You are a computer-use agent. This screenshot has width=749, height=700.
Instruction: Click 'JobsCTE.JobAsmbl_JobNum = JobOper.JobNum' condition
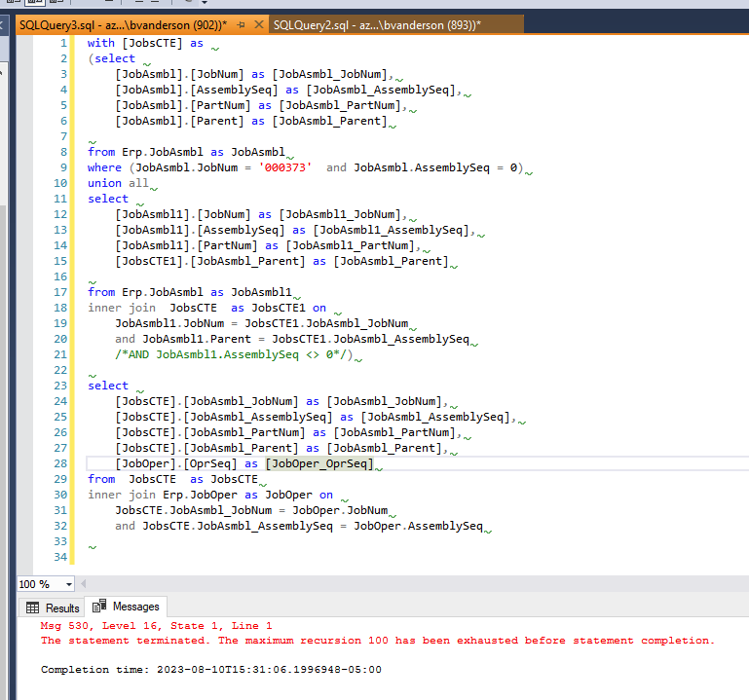[x=251, y=510]
